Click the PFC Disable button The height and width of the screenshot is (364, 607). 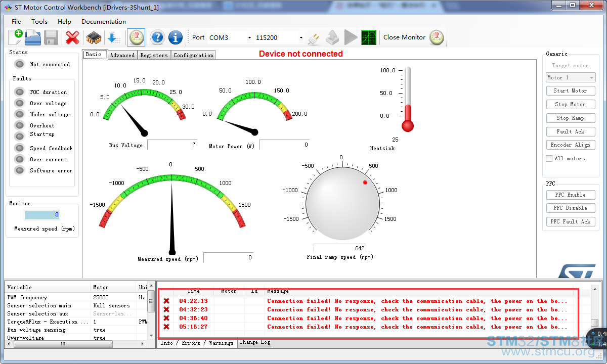[571, 208]
